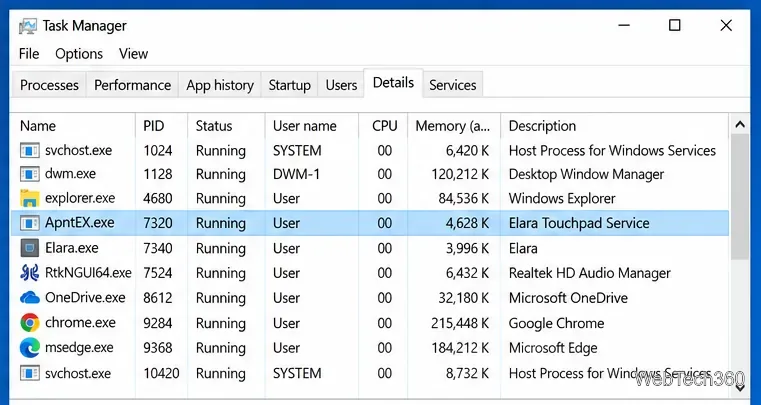Click the vertical scrollbar thumb
This screenshot has height=405, width=761.
(x=740, y=198)
